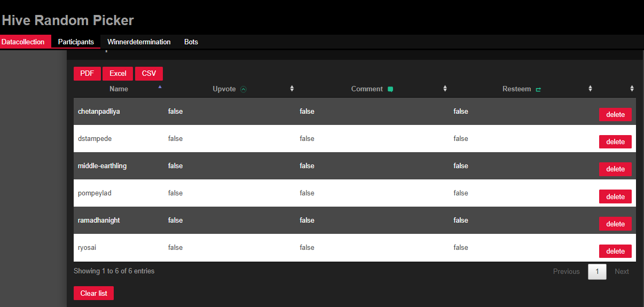644x307 pixels.
Task: Delete participant ryosai
Action: click(x=615, y=251)
